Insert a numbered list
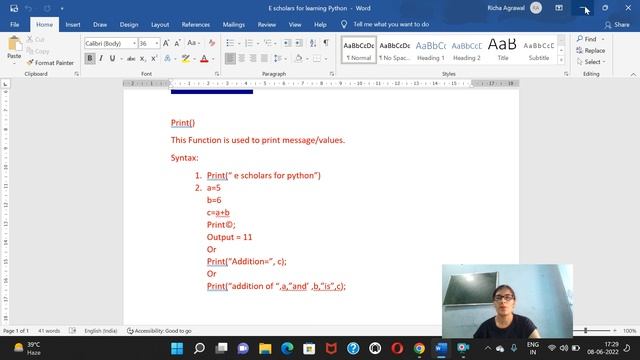The image size is (640, 360). (x=249, y=43)
